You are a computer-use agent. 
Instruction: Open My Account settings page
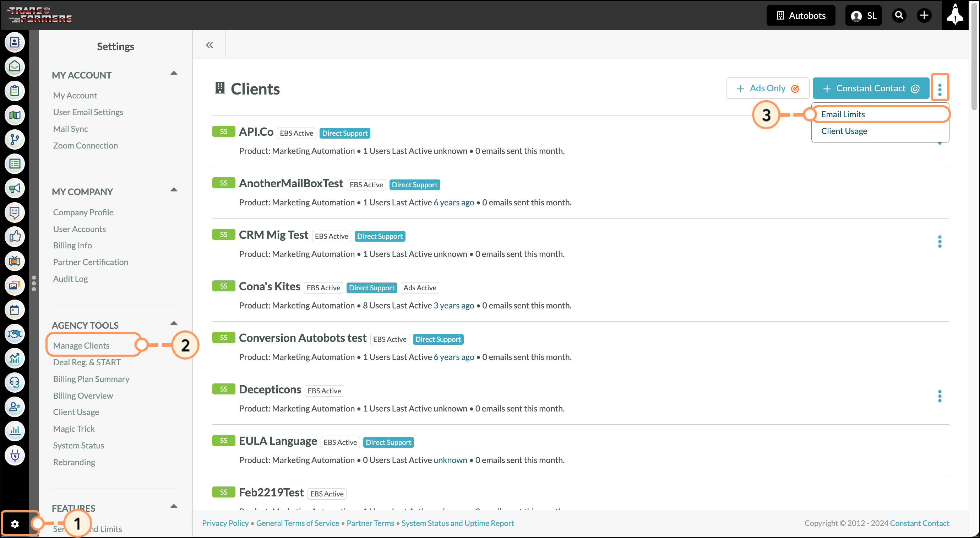(x=75, y=95)
